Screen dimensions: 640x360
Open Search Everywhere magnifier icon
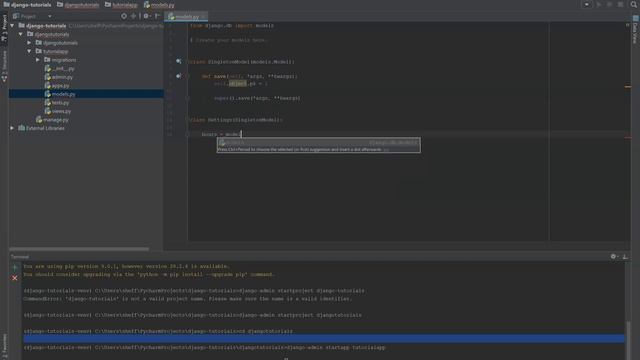click(634, 4)
